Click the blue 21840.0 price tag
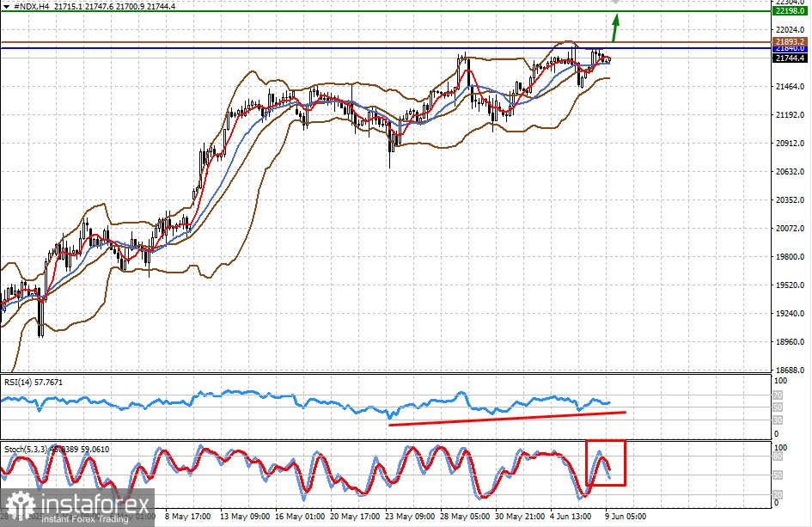The width and height of the screenshot is (812, 527). pos(789,48)
